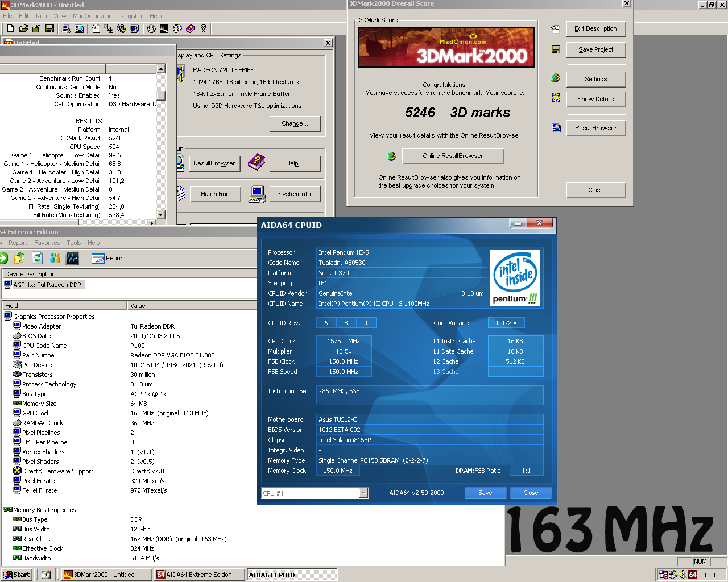Click the globe icon next to Online ResultBrowser
This screenshot has width=728, height=582.
[391, 156]
